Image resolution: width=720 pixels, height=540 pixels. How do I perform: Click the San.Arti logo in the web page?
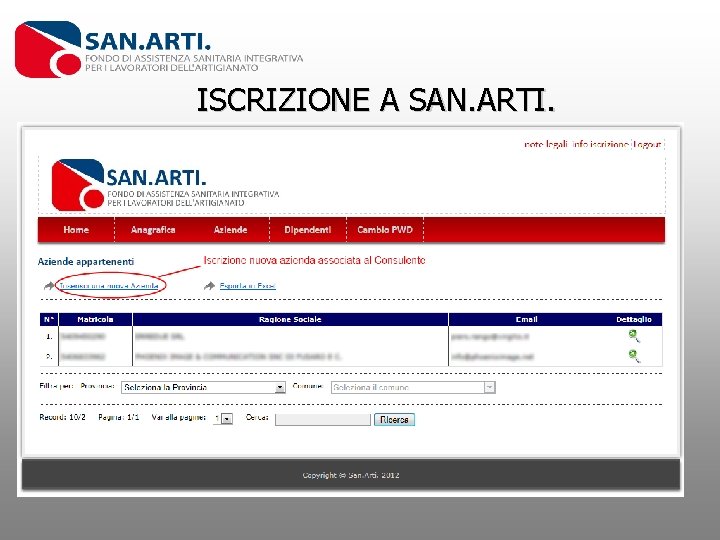[x=165, y=185]
